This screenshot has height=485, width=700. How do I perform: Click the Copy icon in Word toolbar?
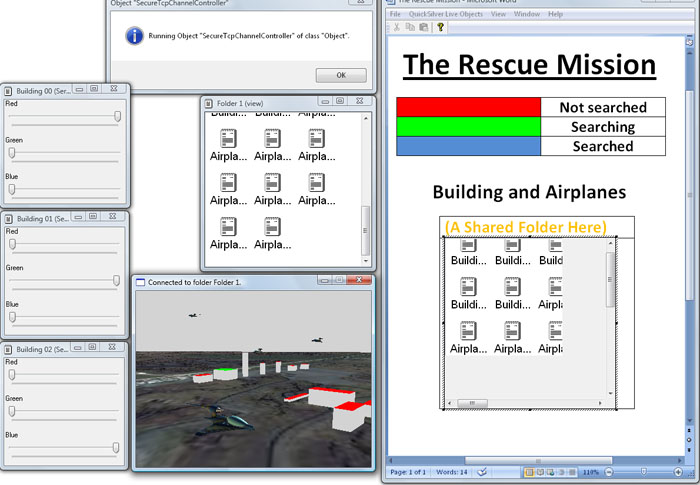point(409,28)
